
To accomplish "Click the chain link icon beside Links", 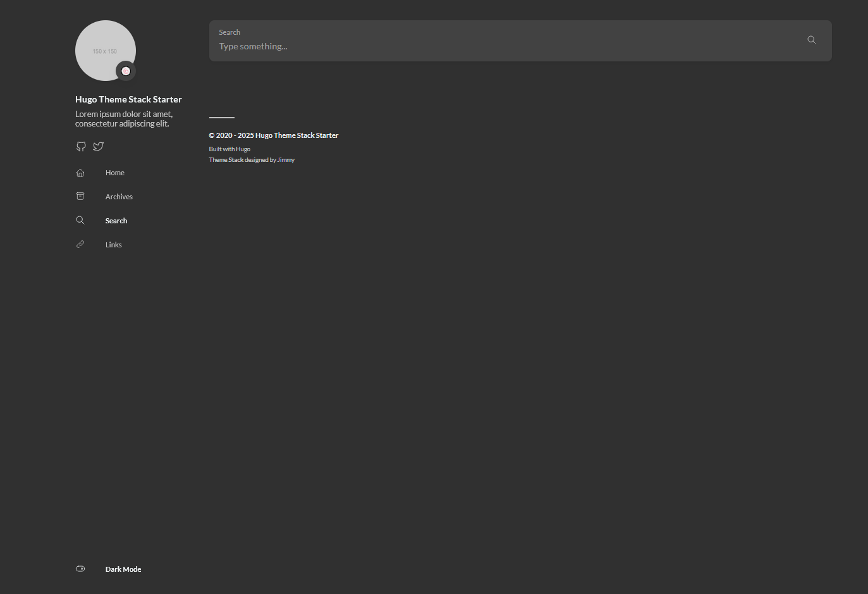I will 80,244.
